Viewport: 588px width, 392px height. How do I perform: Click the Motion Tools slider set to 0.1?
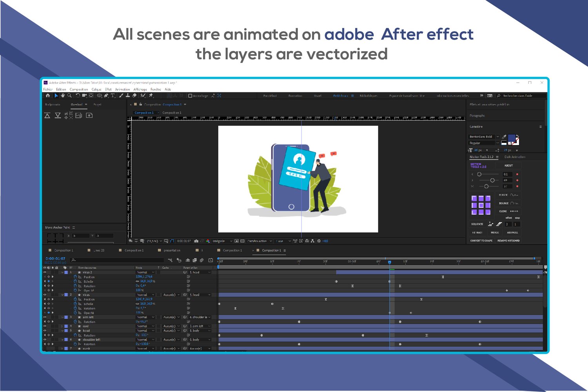pyautogui.click(x=479, y=174)
